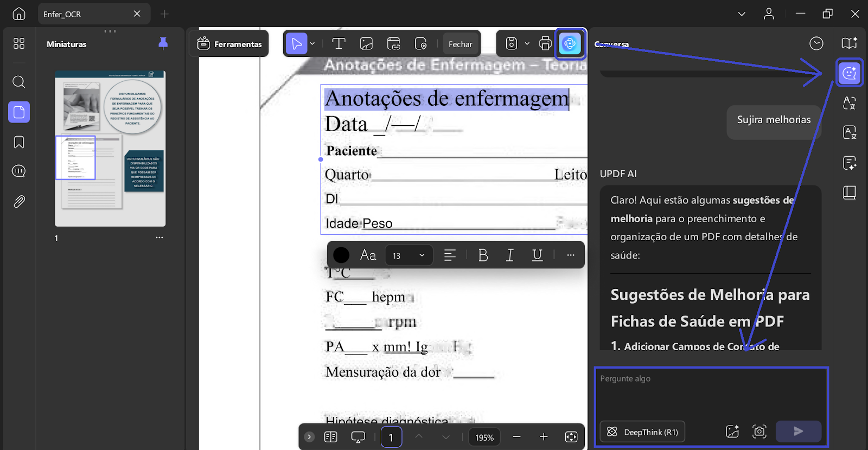Open the black text color swatch
This screenshot has width=868, height=450.
pos(341,255)
